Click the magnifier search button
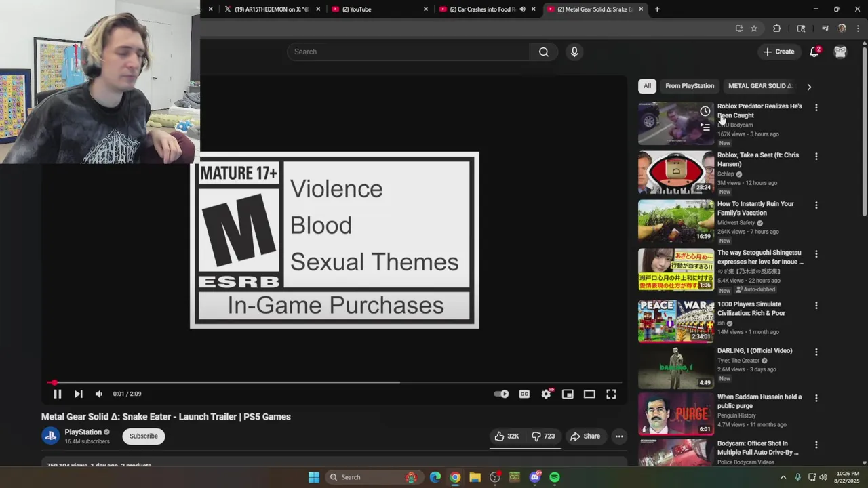868x488 pixels. [x=544, y=52]
